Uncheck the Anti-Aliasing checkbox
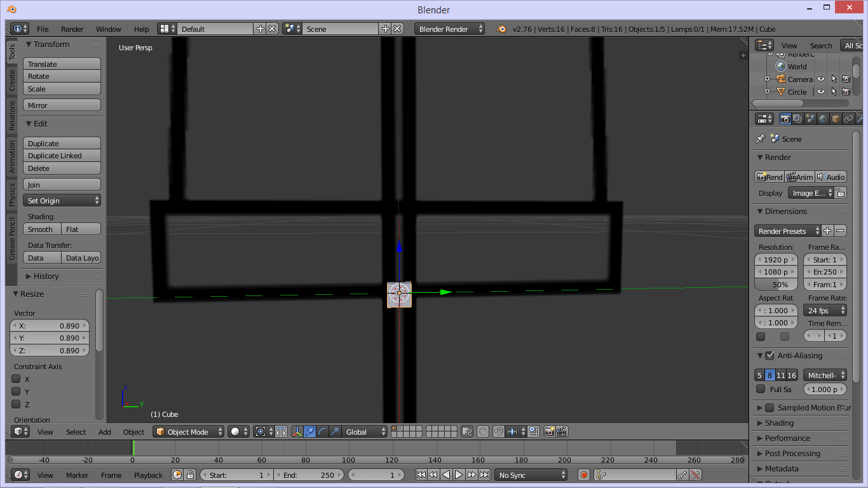The height and width of the screenshot is (488, 868). pos(770,355)
